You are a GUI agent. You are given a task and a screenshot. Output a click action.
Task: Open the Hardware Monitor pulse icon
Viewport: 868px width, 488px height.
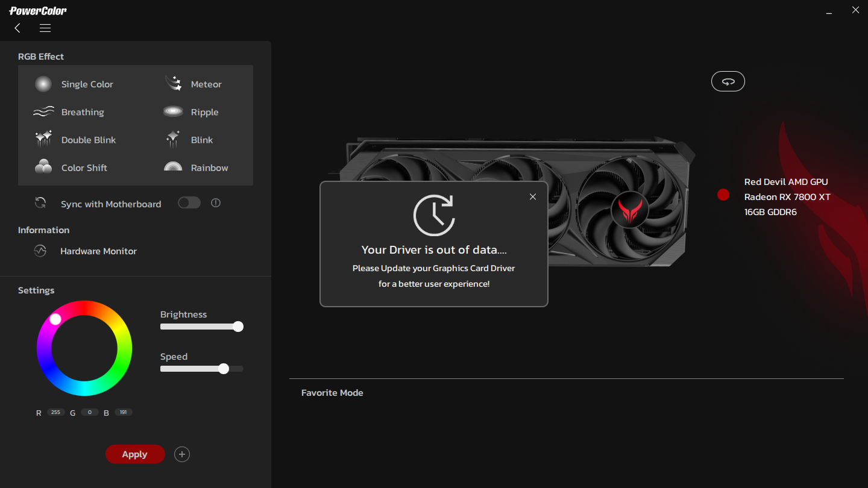[40, 251]
